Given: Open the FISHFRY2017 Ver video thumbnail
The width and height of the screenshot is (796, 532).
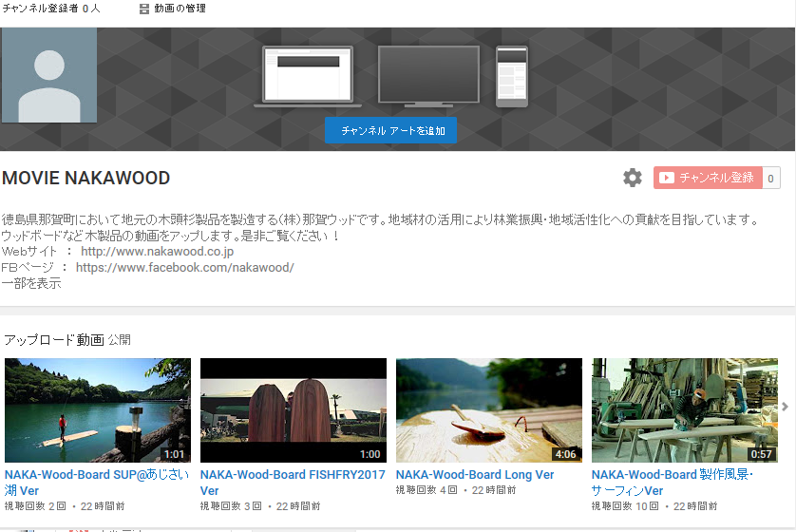Looking at the screenshot, I should pos(294,410).
